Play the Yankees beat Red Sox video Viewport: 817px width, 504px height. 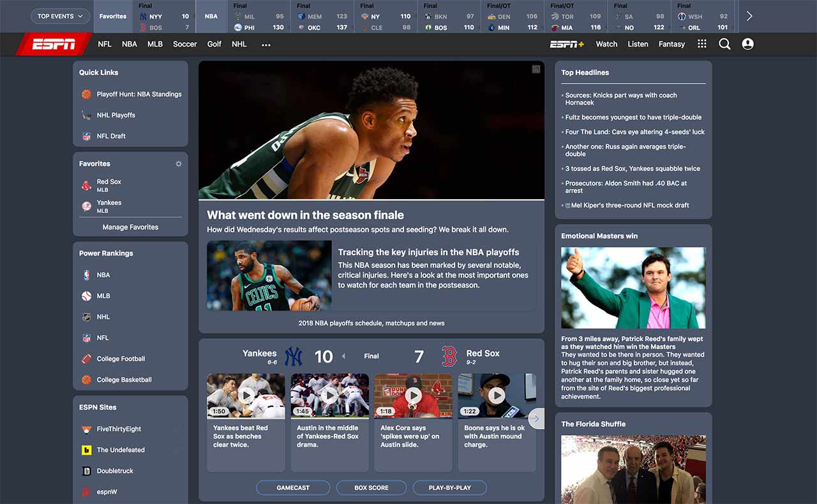[x=246, y=396]
